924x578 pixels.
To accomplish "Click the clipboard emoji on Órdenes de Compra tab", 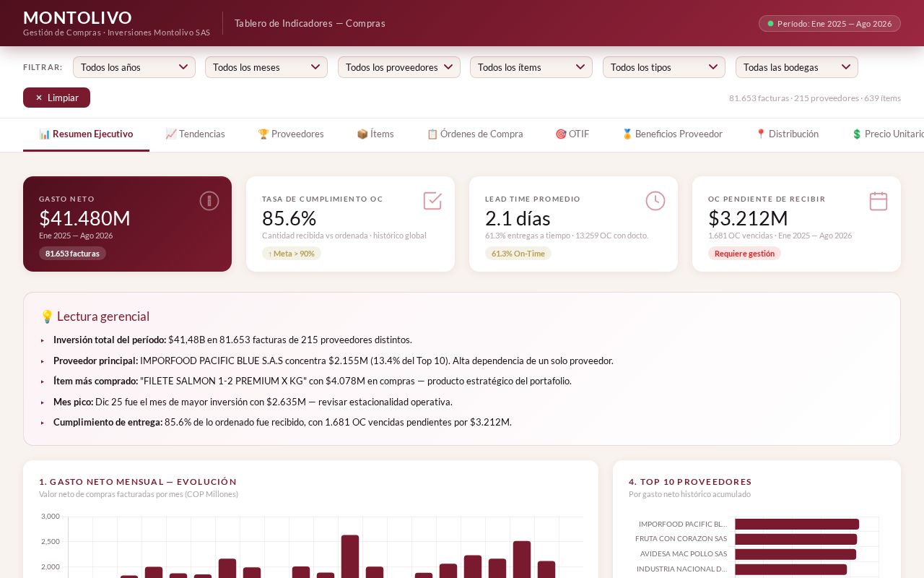I will (432, 134).
